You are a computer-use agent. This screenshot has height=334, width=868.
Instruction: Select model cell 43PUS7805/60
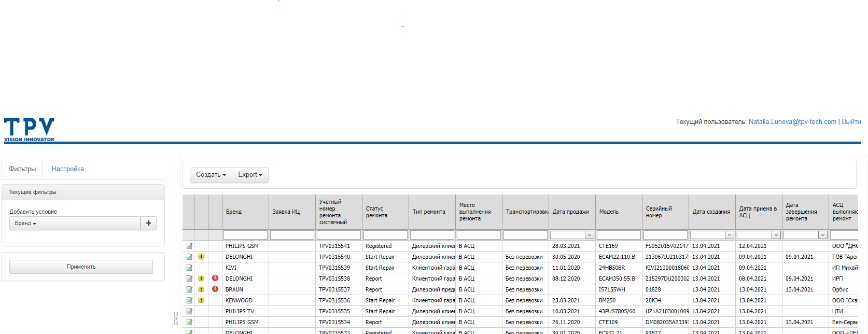click(619, 311)
